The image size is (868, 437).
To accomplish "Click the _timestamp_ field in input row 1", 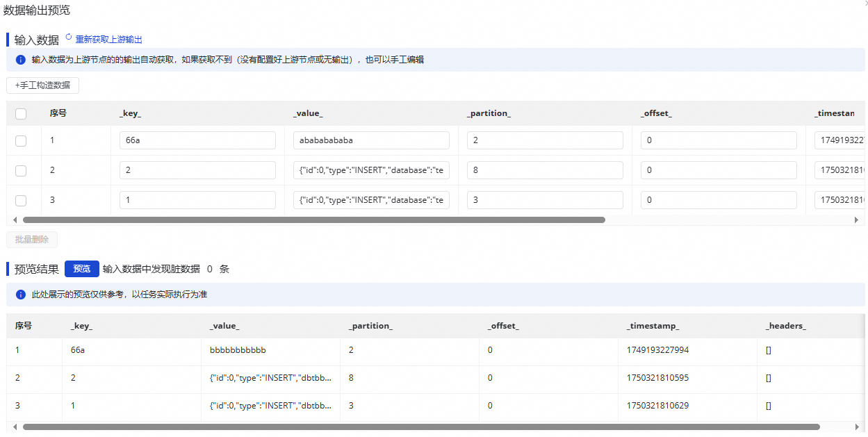I will (x=840, y=140).
